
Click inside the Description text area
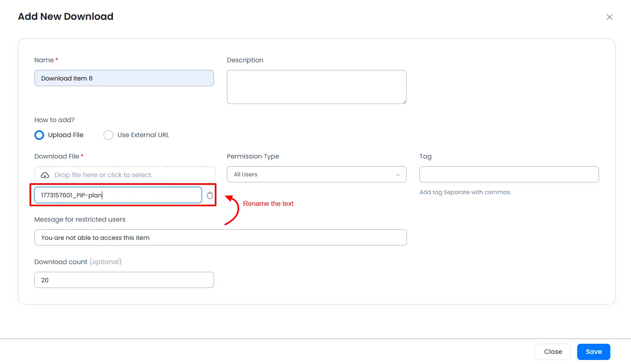316,87
